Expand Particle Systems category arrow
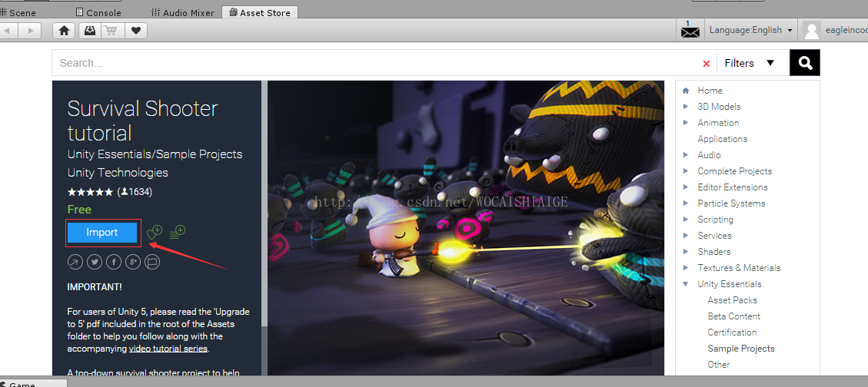 click(x=686, y=203)
